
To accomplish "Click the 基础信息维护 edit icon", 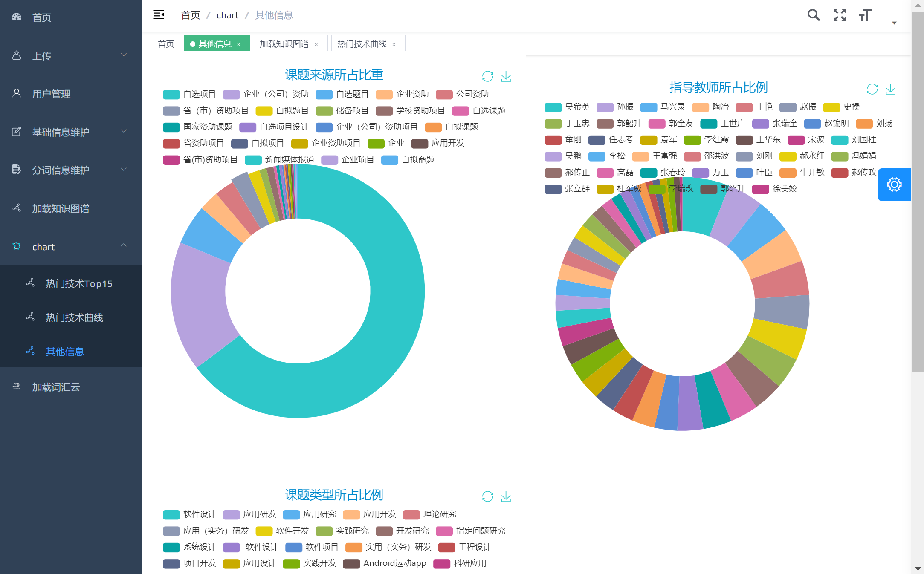I will point(17,131).
